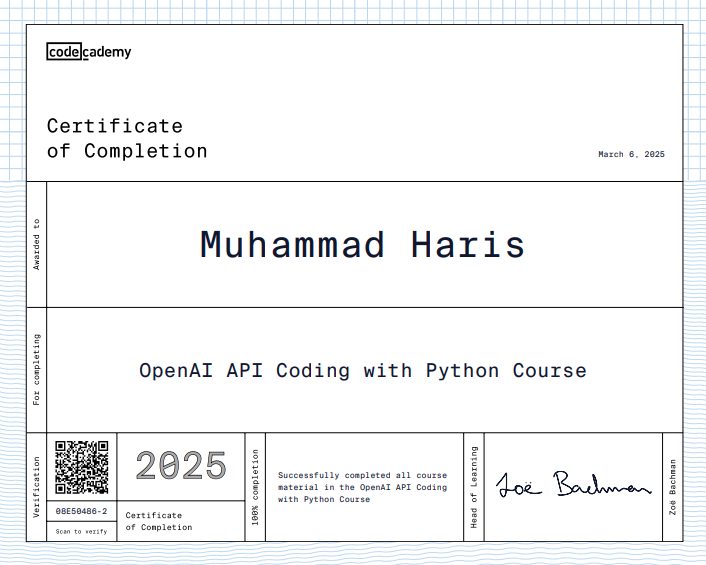Click the Codecademy logo
This screenshot has height=565, width=706.
pos(89,52)
